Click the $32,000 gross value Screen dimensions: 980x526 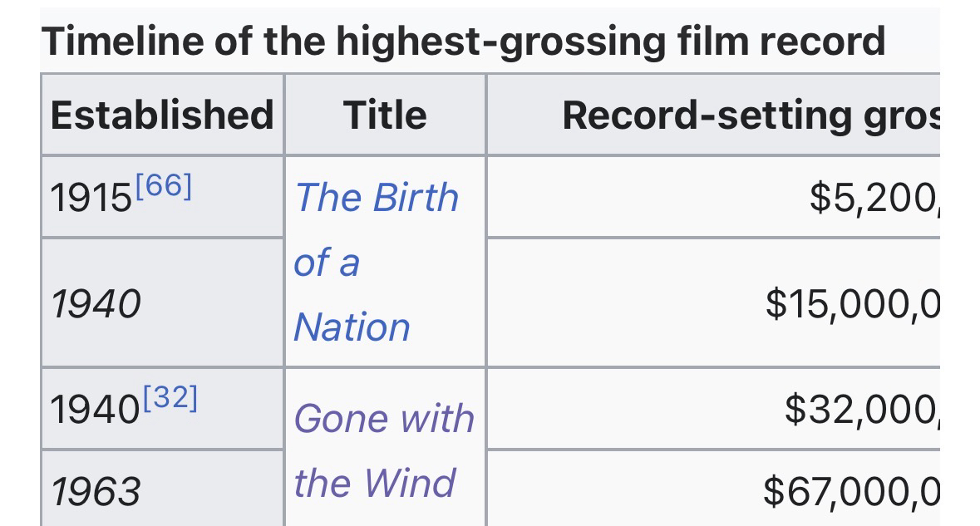tap(861, 409)
